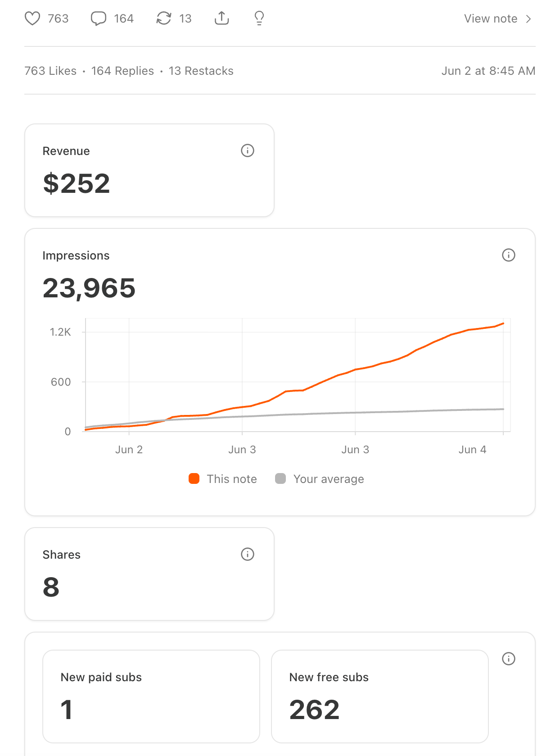This screenshot has height=756, width=560.
Task: Show info for Shares card
Action: 248,554
